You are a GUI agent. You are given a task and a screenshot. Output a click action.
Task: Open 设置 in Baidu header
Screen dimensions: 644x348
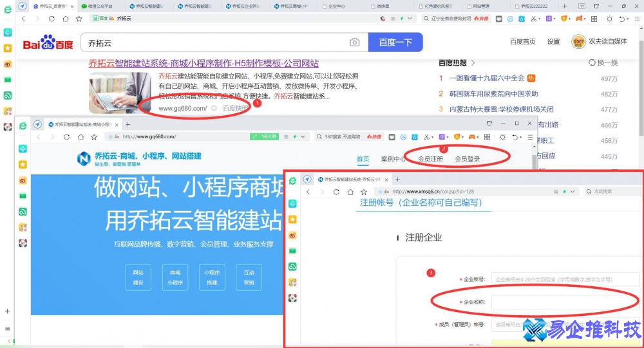point(553,41)
